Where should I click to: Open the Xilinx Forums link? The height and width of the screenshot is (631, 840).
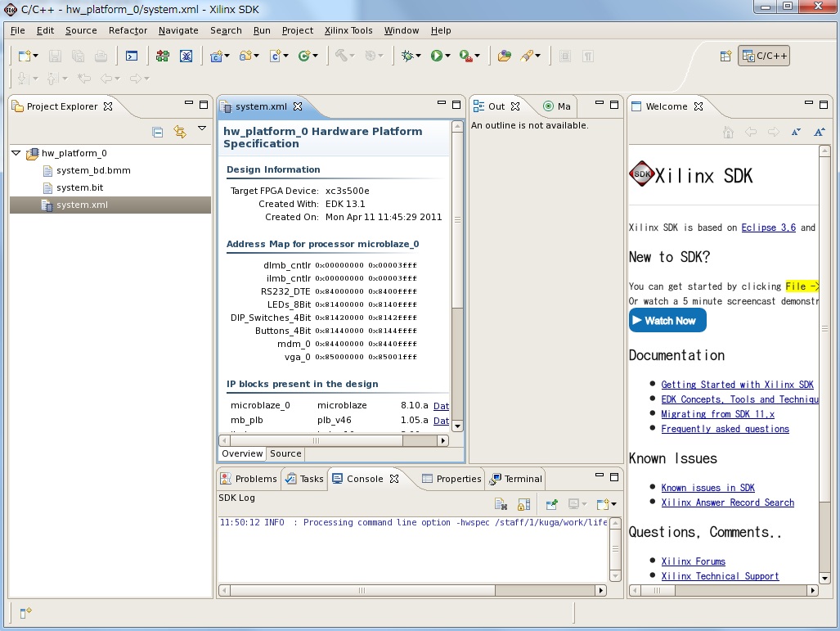(x=694, y=561)
